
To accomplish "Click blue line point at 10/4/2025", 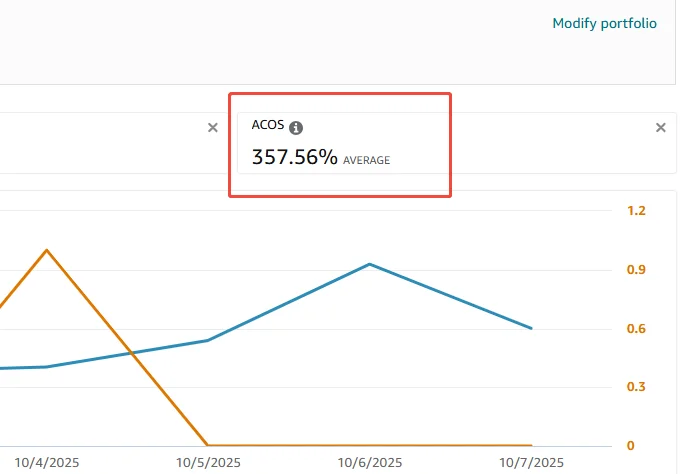I will point(46,366).
